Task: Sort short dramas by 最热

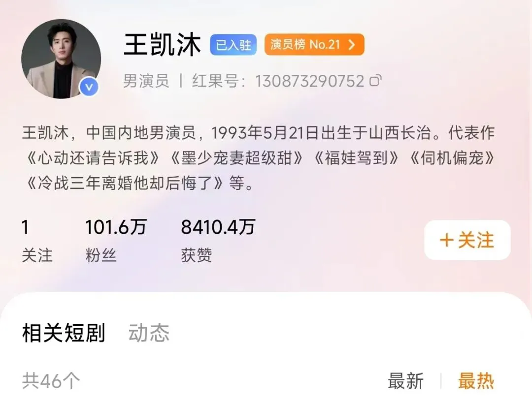Action: pos(476,381)
